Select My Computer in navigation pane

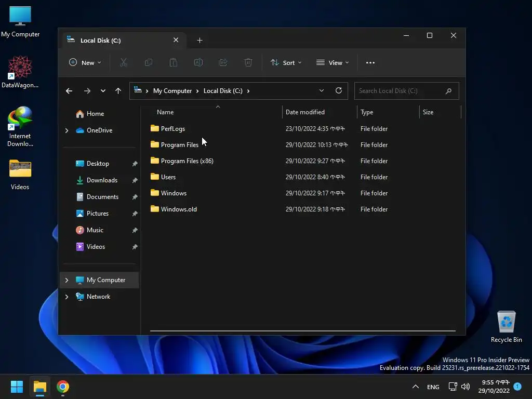pos(99,280)
